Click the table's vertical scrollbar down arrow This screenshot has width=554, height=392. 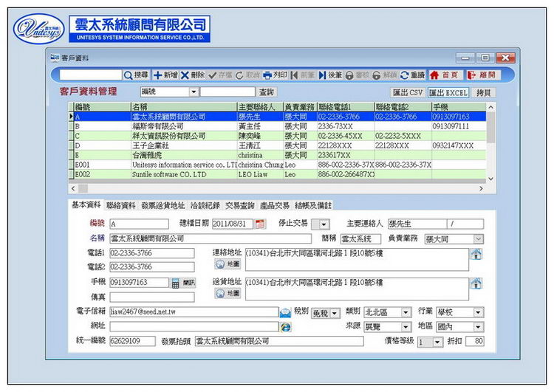point(490,179)
